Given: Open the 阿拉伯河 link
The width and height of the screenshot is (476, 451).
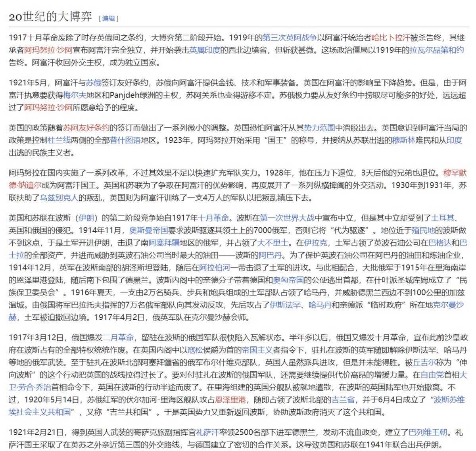Looking at the screenshot, I should click(215, 268).
